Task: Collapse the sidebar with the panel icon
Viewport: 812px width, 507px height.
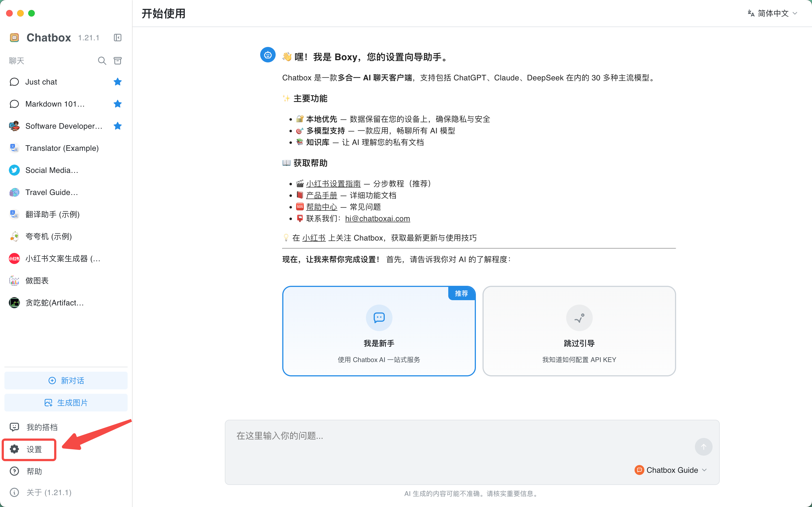Action: [117, 38]
